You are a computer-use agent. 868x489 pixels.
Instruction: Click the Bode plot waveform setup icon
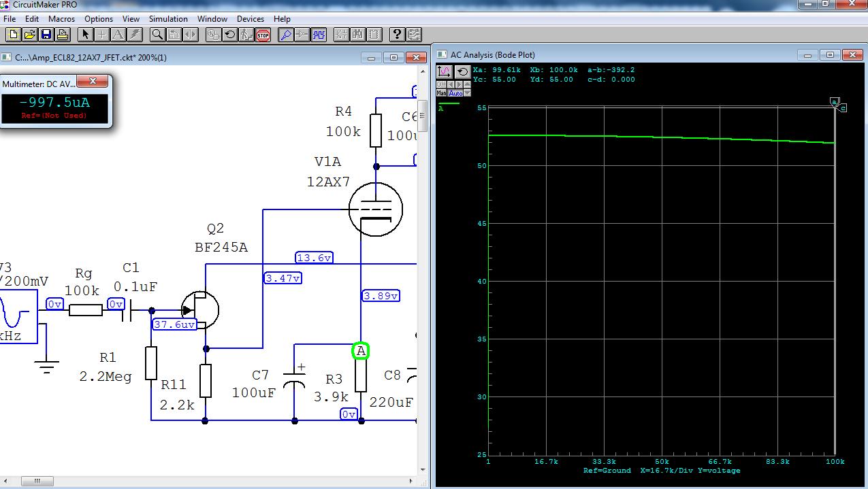445,71
